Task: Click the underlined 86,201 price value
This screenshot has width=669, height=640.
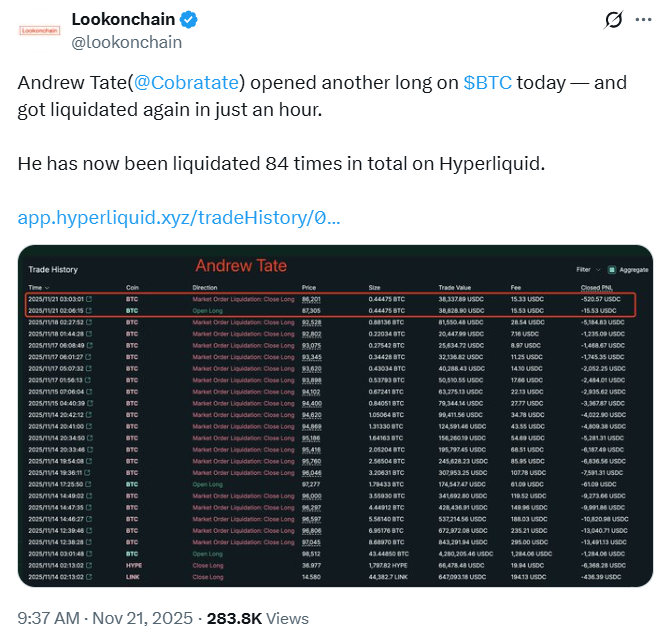Action: (311, 298)
